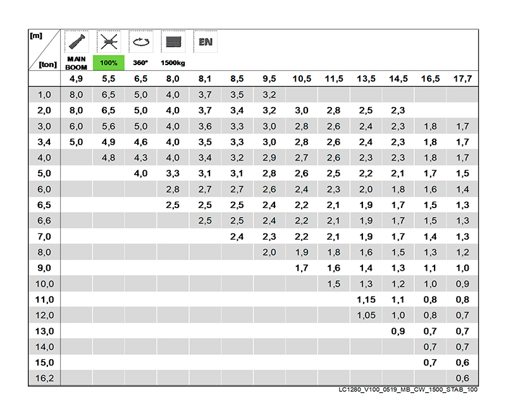Click the 1500kg counterweight label
The width and height of the screenshot is (506, 420).
173,63
